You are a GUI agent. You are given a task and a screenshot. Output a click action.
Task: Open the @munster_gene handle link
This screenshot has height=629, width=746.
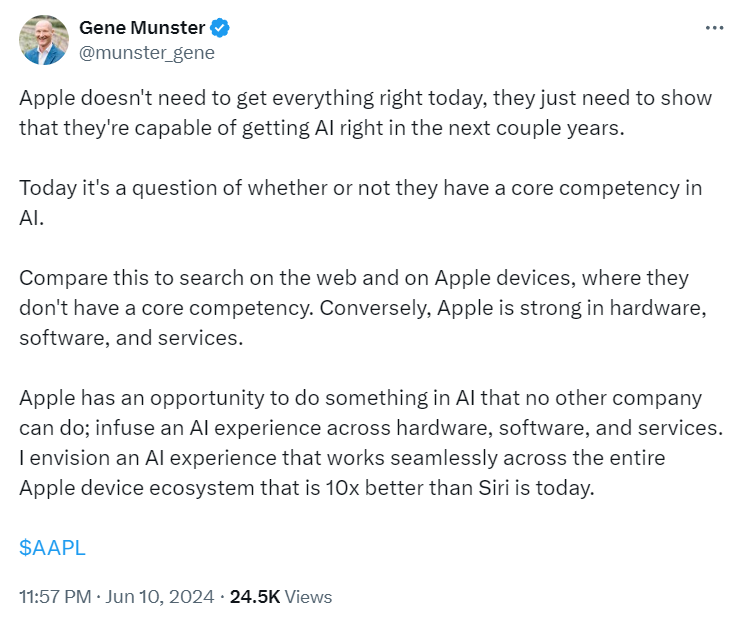(x=147, y=53)
